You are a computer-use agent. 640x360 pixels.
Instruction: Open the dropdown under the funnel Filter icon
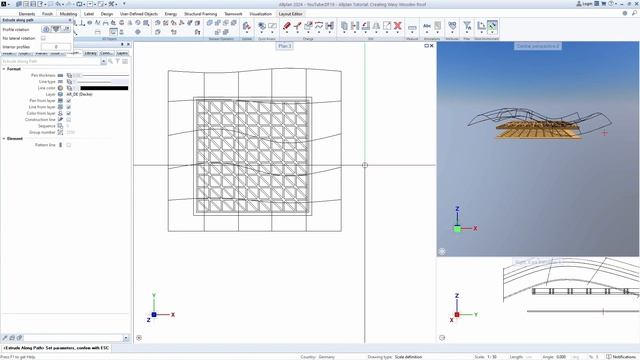[x=467, y=33]
